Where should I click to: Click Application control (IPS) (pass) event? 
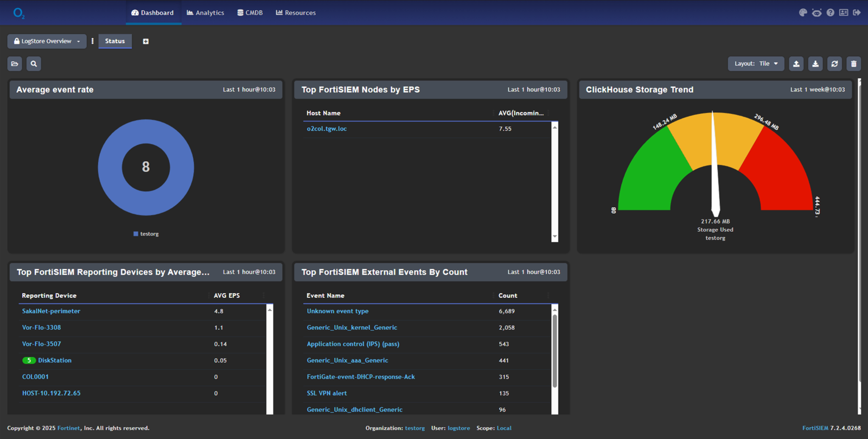[x=353, y=344]
